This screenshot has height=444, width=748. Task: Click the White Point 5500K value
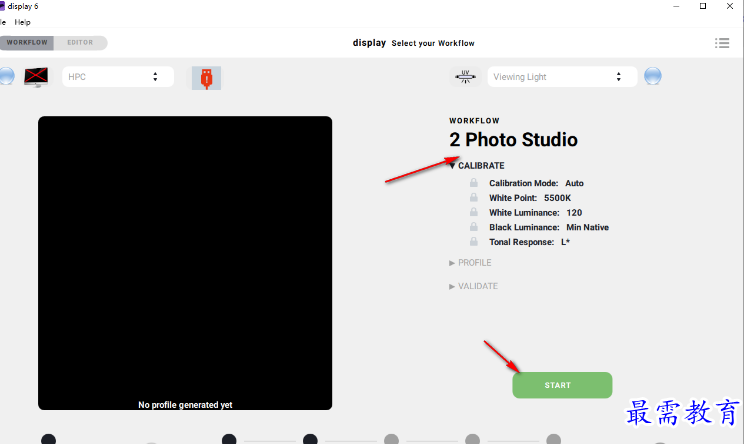(557, 198)
